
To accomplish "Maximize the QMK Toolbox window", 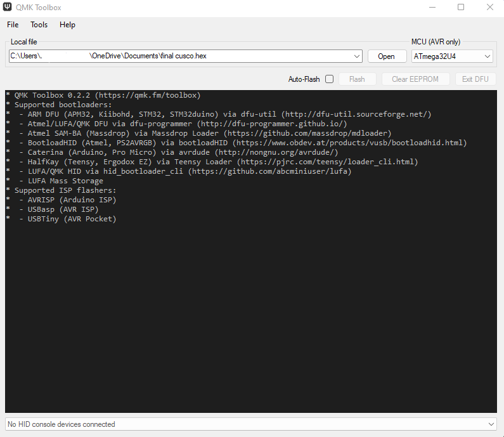I will (x=461, y=7).
